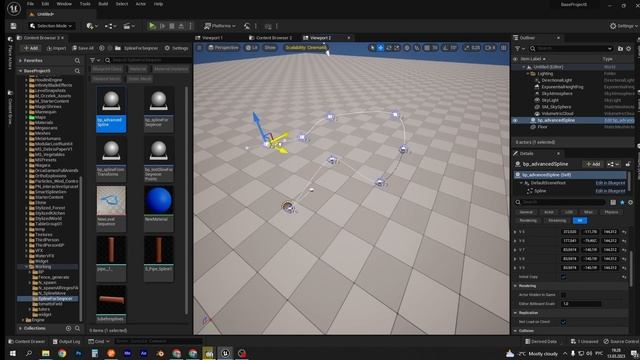
Task: Click the Editor Billboard Scale value field
Action: (581, 304)
